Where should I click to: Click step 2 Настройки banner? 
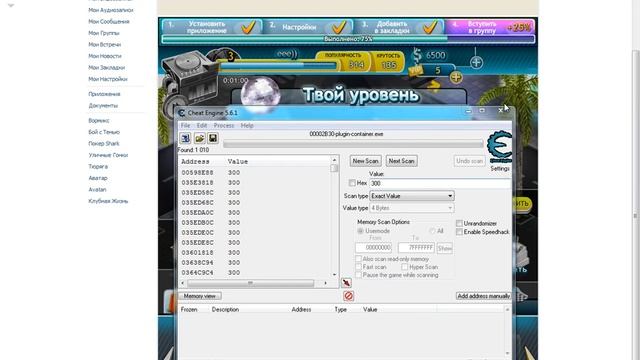pyautogui.click(x=307, y=27)
